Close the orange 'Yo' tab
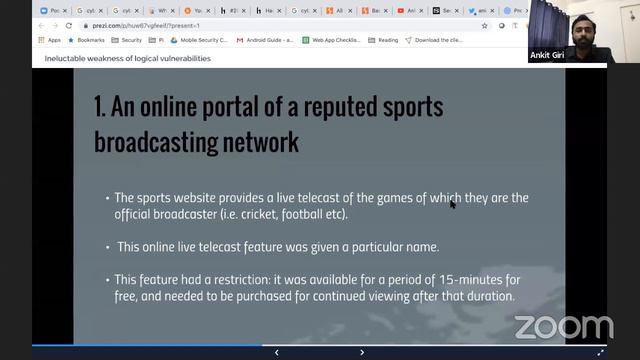640x360 pixels. pyautogui.click(x=208, y=11)
